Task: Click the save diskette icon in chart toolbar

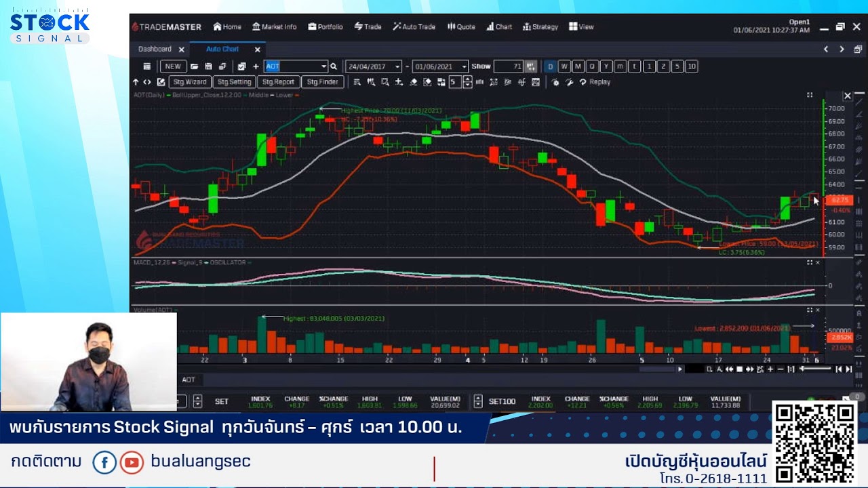Action: (208, 66)
